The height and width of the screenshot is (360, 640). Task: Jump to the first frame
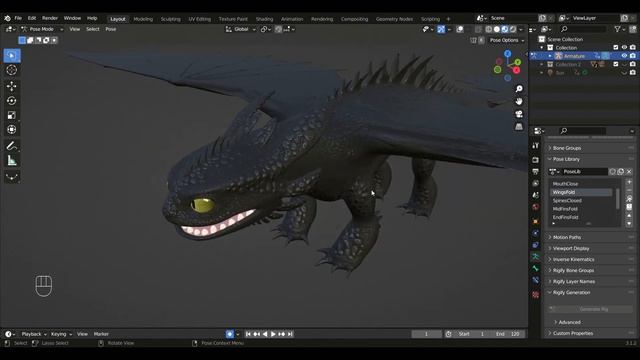click(x=248, y=334)
